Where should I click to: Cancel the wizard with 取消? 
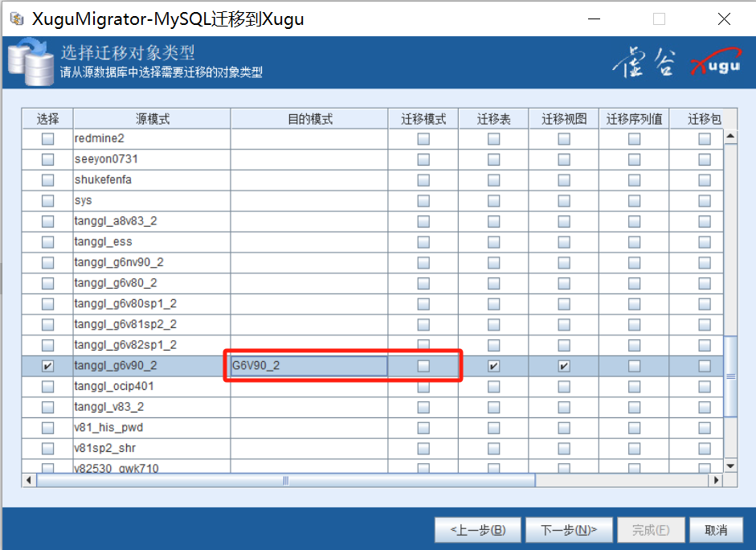[716, 530]
